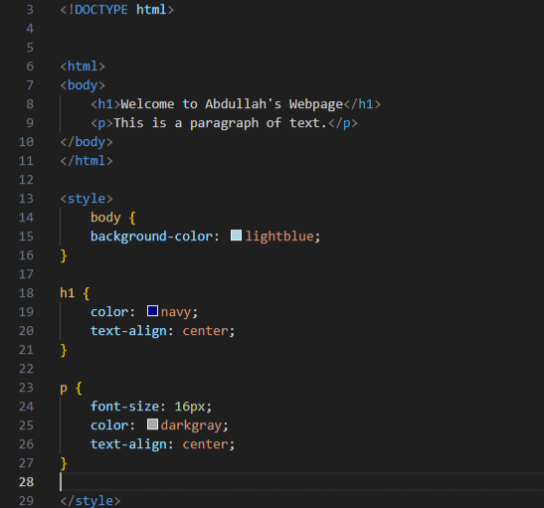Image resolution: width=544 pixels, height=508 pixels.
Task: Select line number 23 in the gutter
Action: (x=26, y=388)
